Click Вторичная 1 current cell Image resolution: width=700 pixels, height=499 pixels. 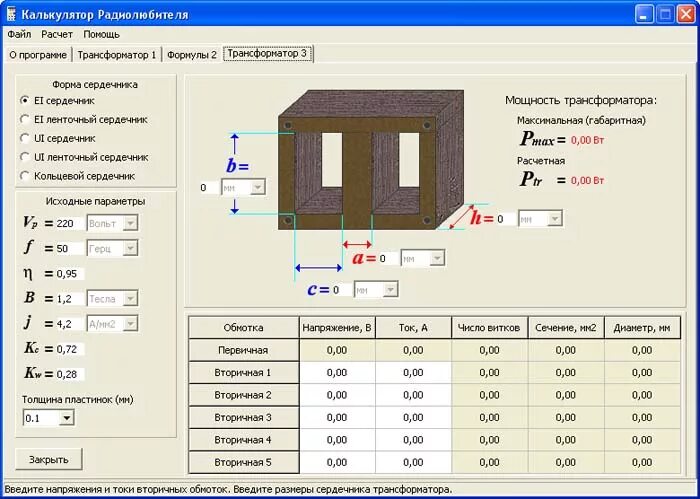click(x=413, y=373)
